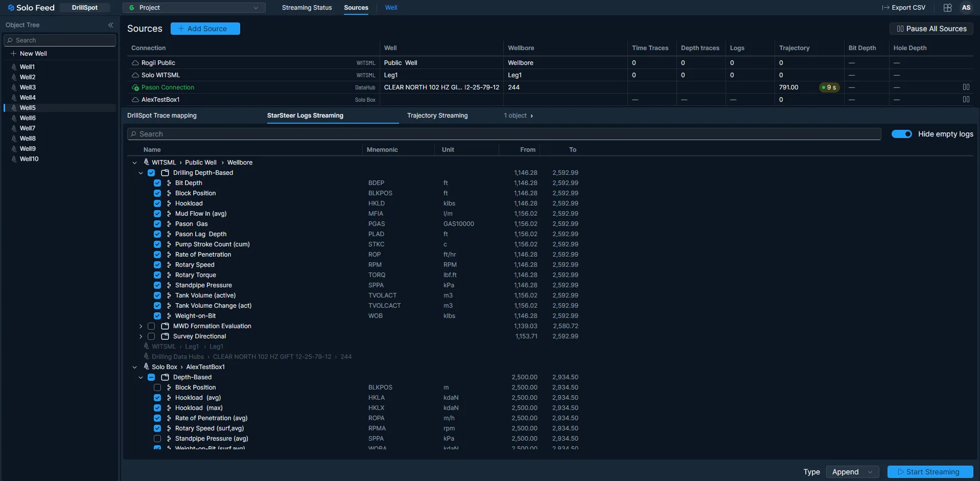
Task: Click the AS user avatar
Action: tap(966, 8)
